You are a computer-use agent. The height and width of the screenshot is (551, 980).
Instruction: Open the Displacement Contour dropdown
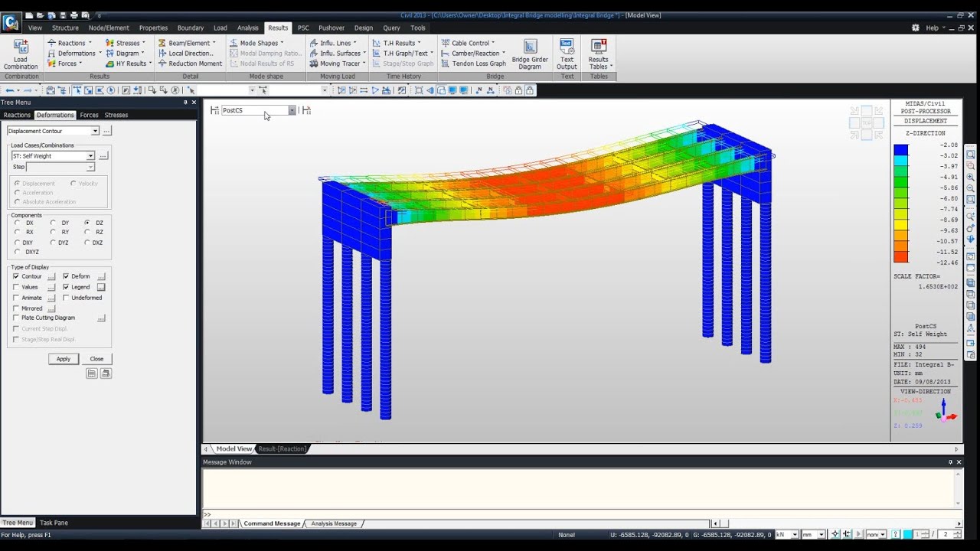95,131
